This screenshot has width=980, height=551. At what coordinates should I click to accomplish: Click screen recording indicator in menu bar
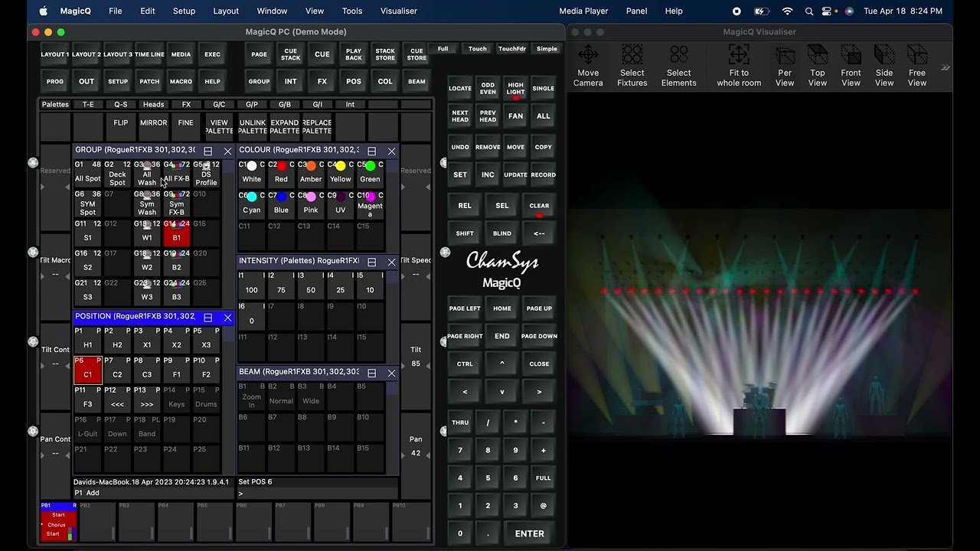[737, 11]
